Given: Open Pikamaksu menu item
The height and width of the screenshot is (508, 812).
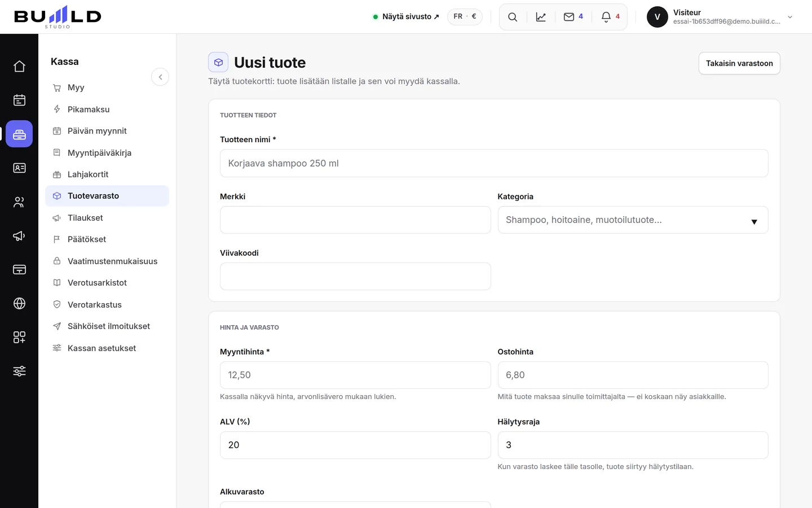Looking at the screenshot, I should coord(107,110).
